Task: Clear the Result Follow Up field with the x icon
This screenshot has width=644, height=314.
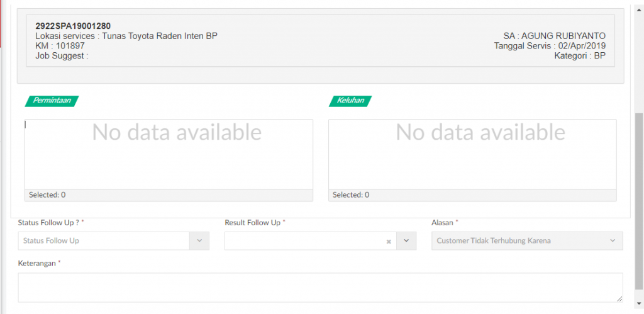Action: click(388, 242)
